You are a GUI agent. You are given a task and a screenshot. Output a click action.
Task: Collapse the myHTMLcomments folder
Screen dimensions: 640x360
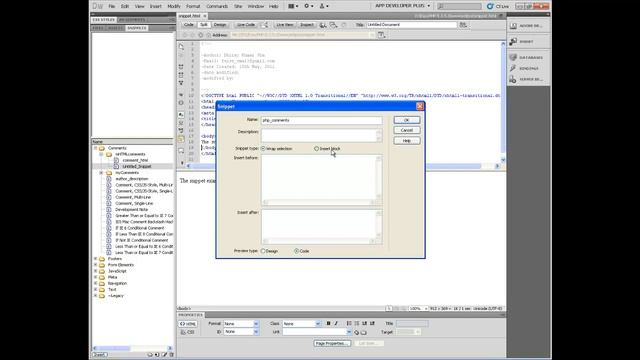[x=101, y=154]
